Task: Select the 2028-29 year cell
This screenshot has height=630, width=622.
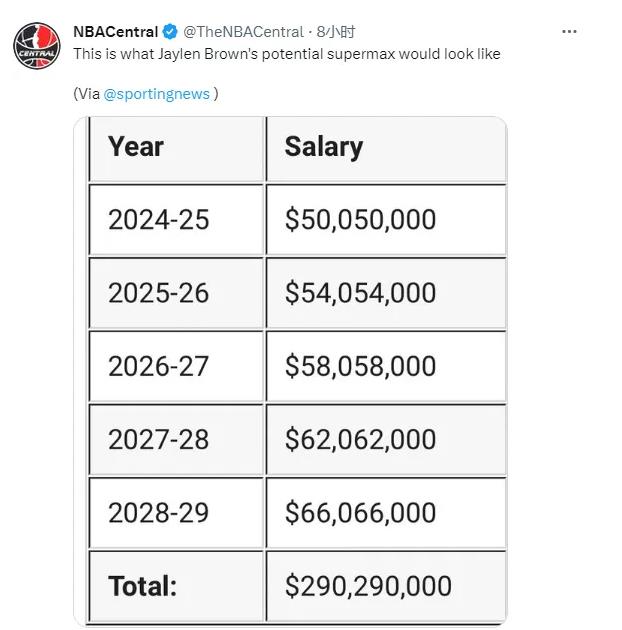Action: pos(176,513)
